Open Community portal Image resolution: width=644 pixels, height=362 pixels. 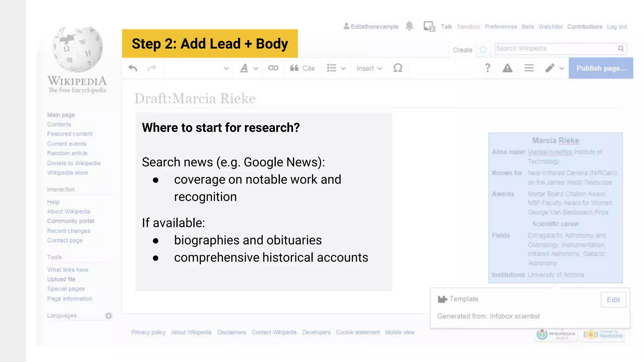(x=71, y=221)
